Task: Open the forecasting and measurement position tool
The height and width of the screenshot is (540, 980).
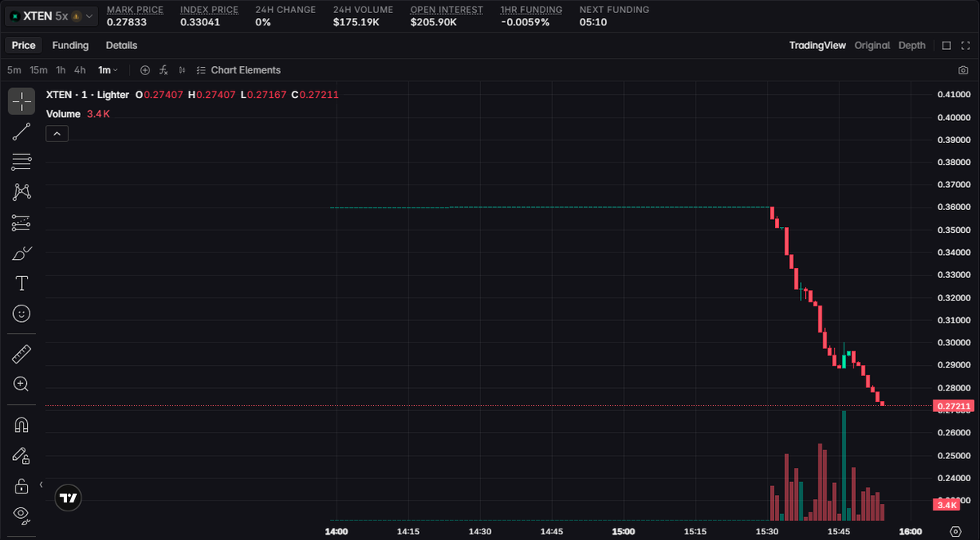Action: [x=21, y=222]
